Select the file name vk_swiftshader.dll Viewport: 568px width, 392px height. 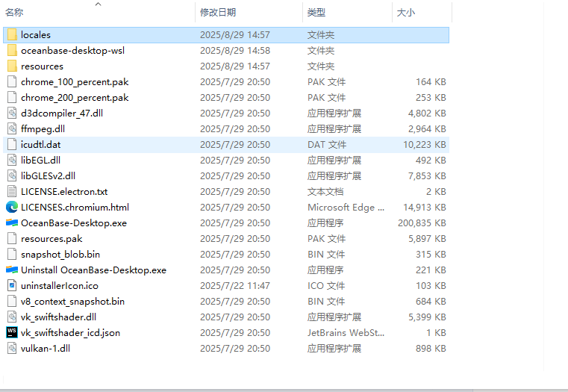58,317
